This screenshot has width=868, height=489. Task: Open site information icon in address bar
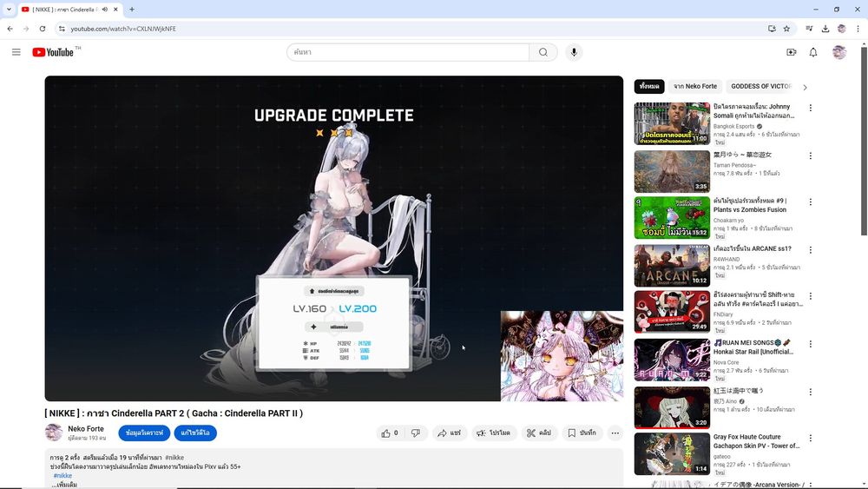[62, 29]
